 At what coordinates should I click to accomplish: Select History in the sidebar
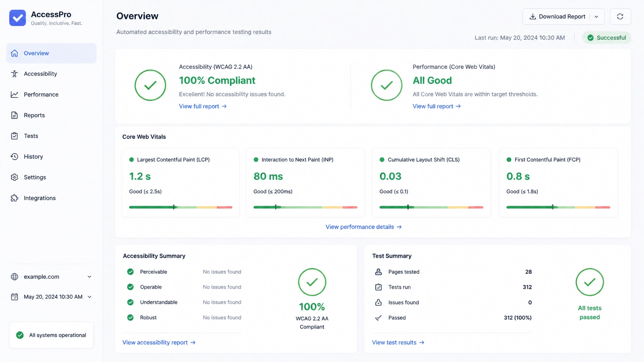[x=51, y=157]
